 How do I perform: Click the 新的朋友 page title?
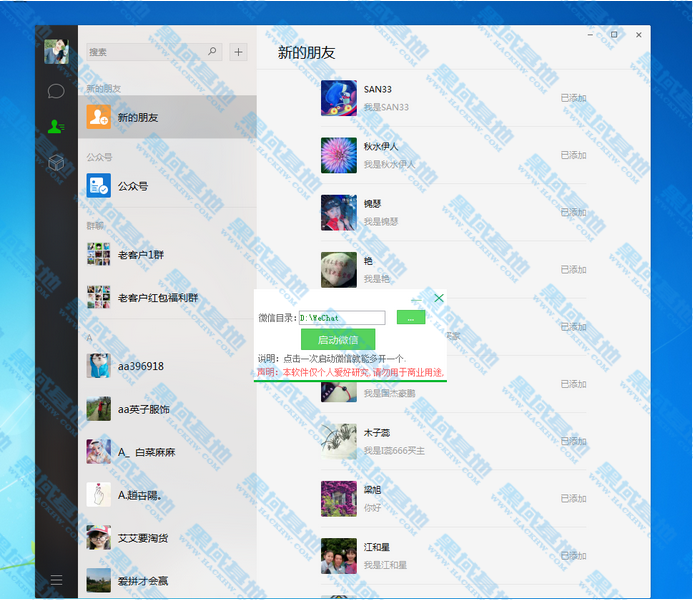tap(306, 53)
